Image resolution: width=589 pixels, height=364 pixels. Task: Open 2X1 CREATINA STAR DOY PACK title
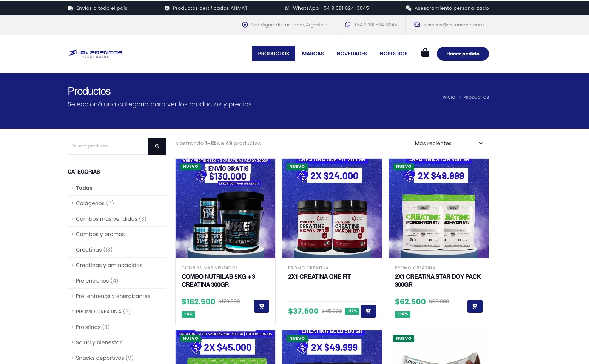point(438,281)
